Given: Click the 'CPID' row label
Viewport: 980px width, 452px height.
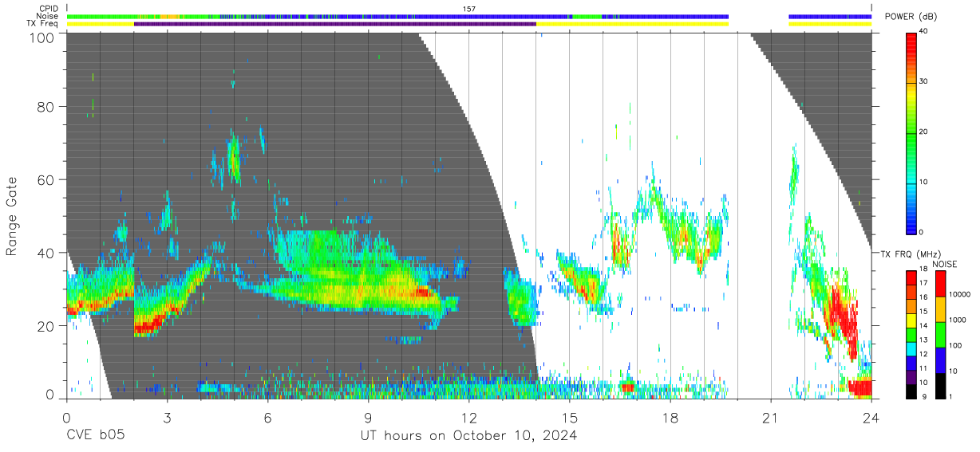Looking at the screenshot, I should coord(49,8).
